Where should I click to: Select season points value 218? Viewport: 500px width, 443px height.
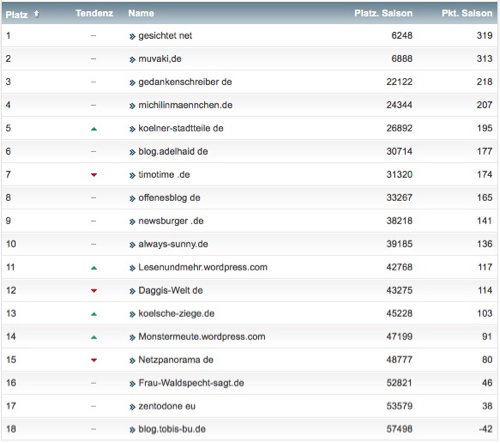tap(484, 82)
